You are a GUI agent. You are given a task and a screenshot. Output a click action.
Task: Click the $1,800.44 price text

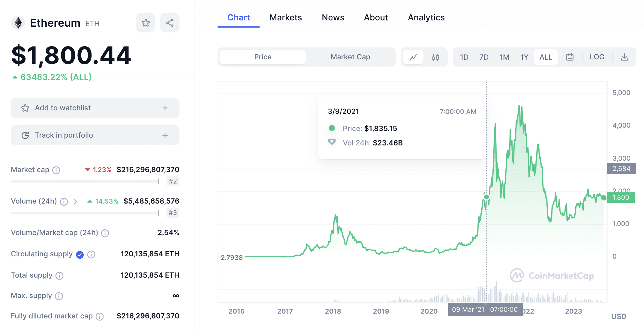pos(71,55)
